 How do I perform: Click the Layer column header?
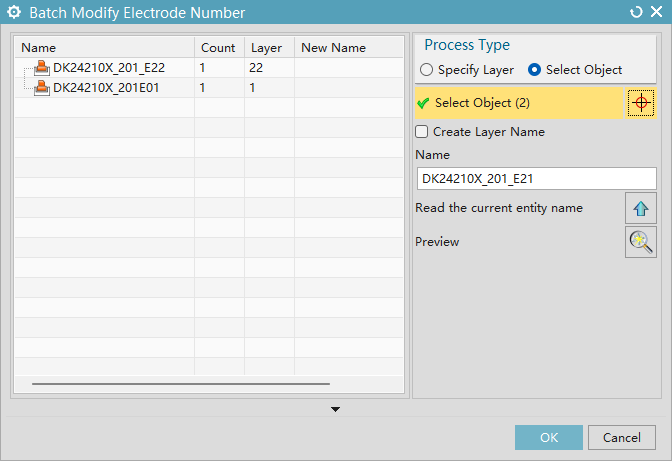tap(267, 48)
